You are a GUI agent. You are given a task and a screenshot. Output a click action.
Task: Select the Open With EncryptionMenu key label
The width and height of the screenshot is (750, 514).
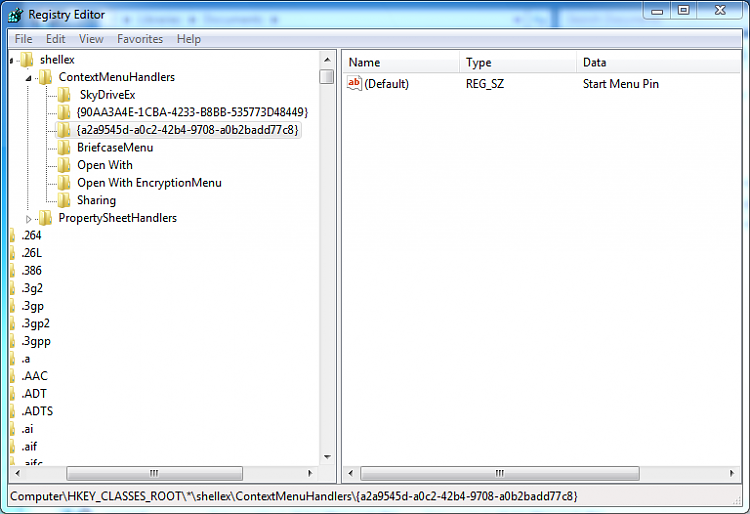tap(149, 183)
